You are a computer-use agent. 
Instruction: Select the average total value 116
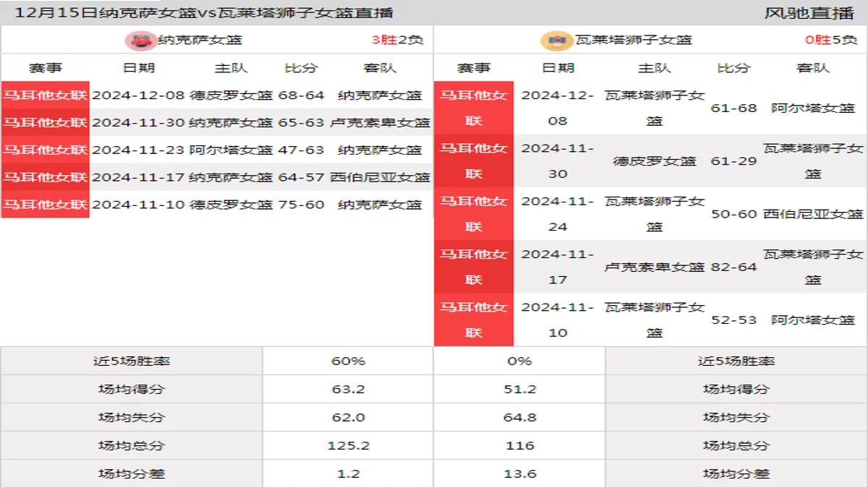[x=519, y=445]
